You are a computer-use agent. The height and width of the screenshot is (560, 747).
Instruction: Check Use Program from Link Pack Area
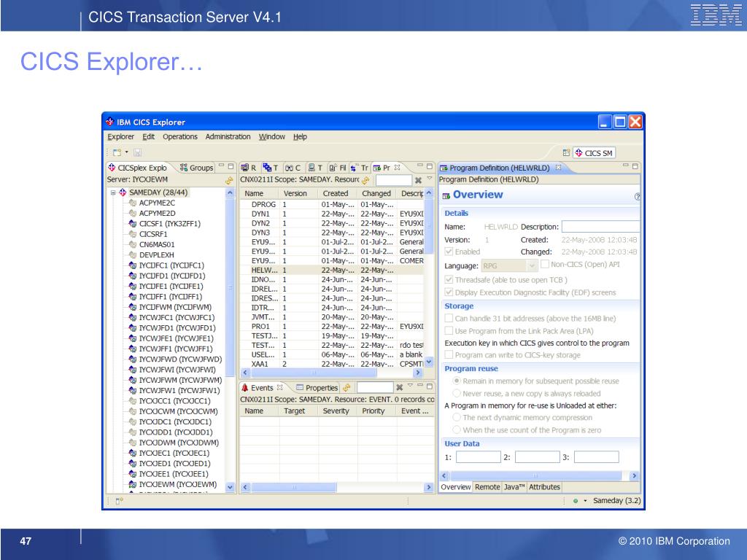tap(449, 330)
